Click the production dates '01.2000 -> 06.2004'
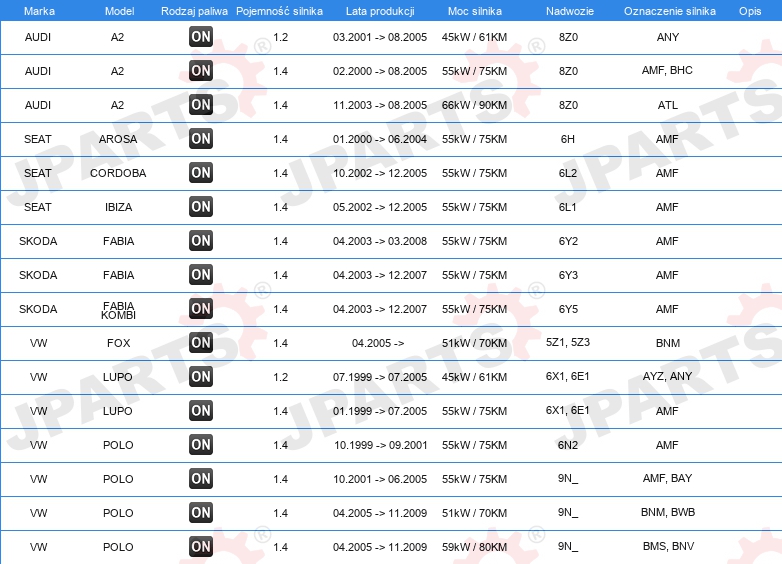Viewport: 782px width, 564px height. coord(380,139)
